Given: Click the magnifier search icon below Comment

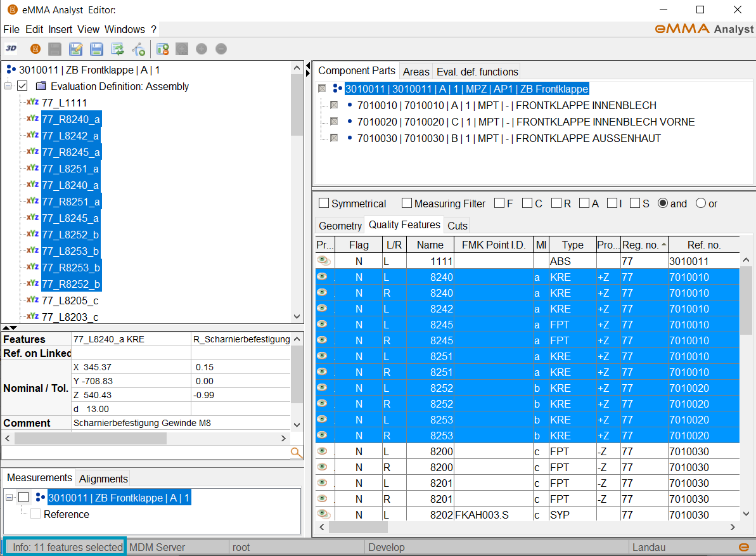Looking at the screenshot, I should (296, 452).
